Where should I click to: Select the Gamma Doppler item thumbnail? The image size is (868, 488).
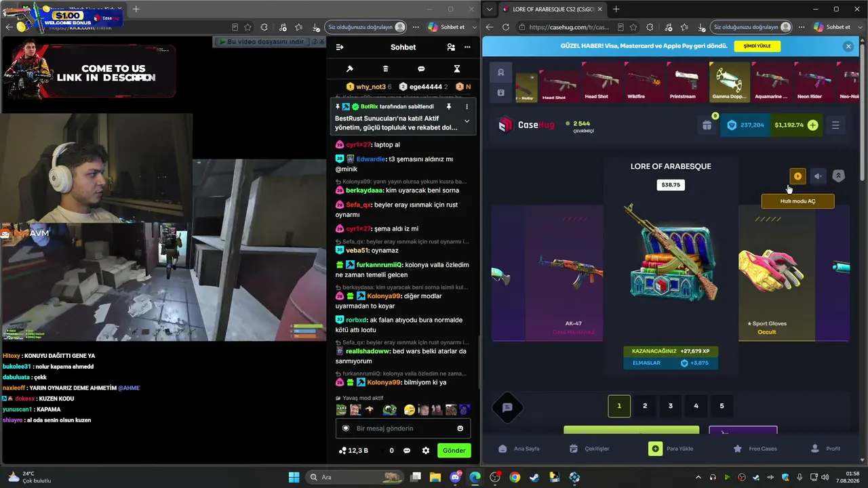pyautogui.click(x=730, y=82)
